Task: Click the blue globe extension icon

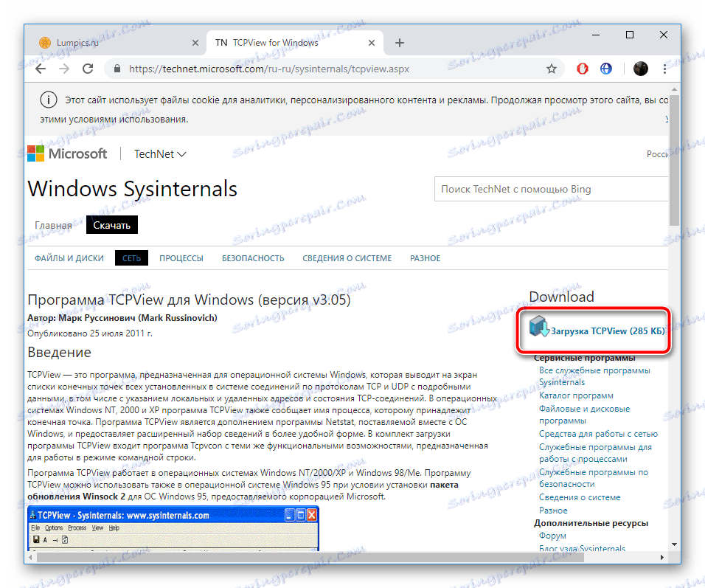Action: pos(605,69)
